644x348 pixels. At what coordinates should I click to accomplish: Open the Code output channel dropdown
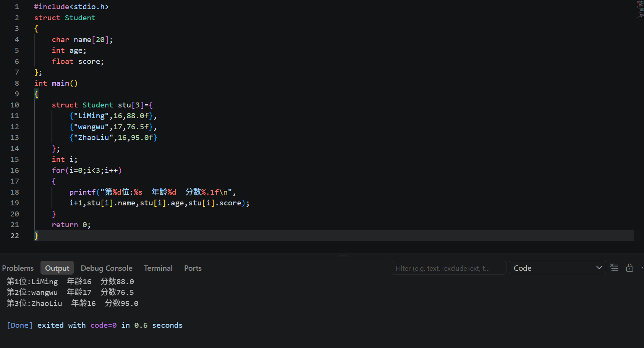tap(557, 268)
